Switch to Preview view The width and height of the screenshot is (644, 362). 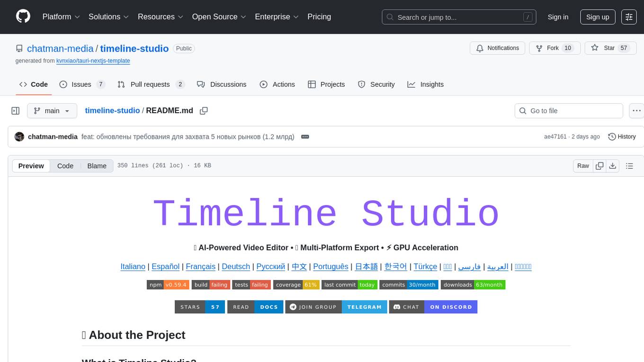point(31,166)
